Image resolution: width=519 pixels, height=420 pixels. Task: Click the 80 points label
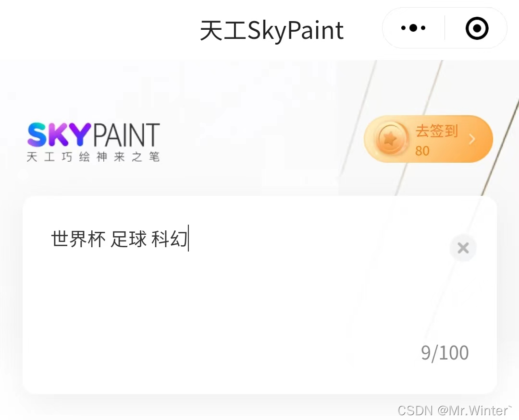422,150
